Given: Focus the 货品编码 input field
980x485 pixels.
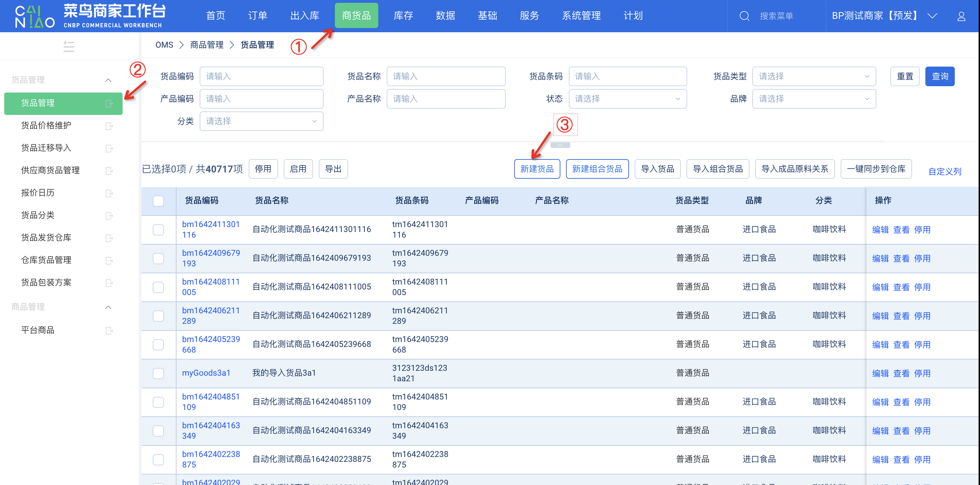Looking at the screenshot, I should point(261,76).
